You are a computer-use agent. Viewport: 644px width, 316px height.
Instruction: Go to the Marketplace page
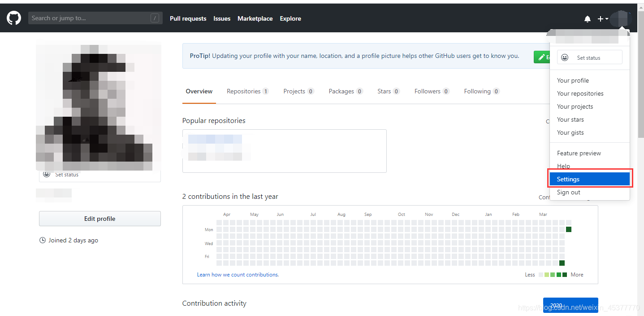pos(255,18)
